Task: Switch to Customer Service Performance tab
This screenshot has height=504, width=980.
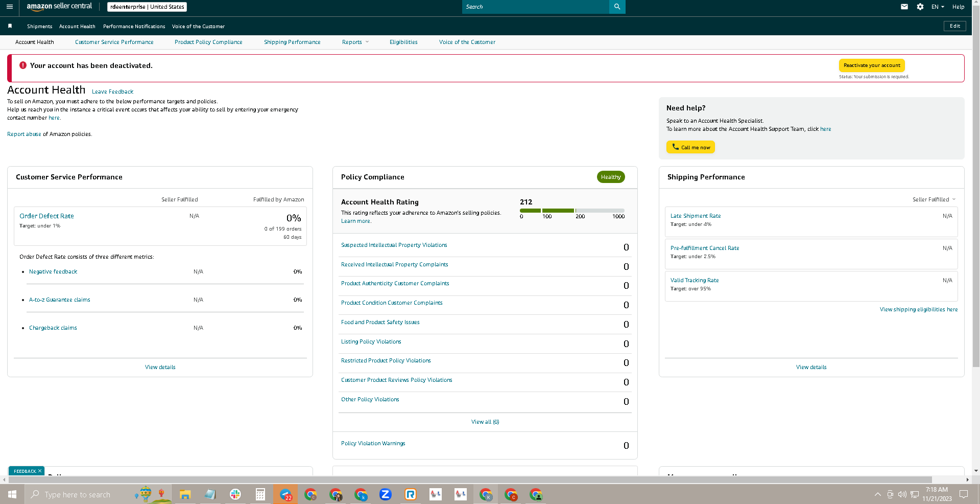Action: (114, 42)
